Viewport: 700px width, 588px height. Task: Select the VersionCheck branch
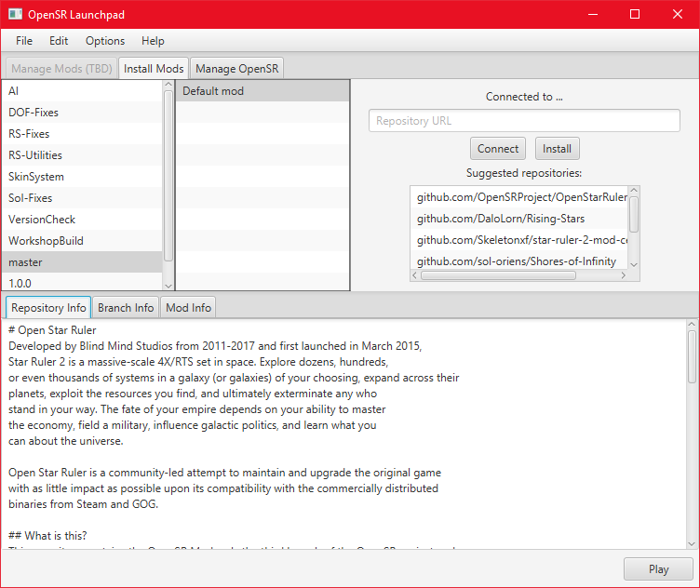click(82, 220)
